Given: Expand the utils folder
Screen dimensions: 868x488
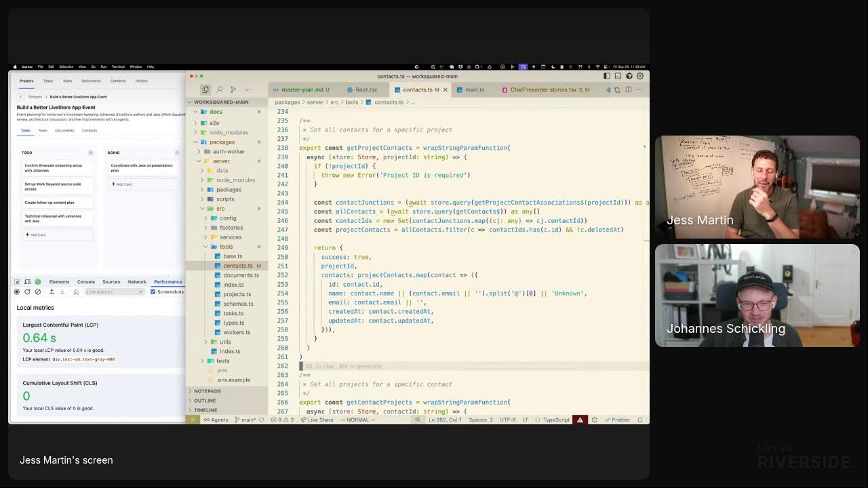Looking at the screenshot, I should click(x=225, y=342).
